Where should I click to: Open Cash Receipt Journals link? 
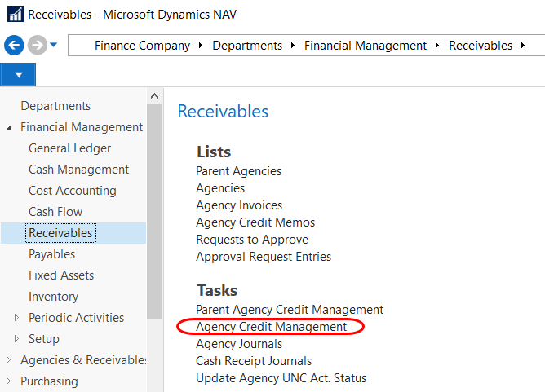click(254, 361)
